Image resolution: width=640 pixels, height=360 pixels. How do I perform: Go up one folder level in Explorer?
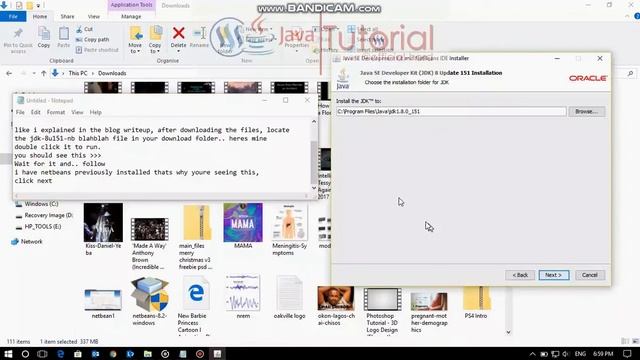click(x=44, y=73)
